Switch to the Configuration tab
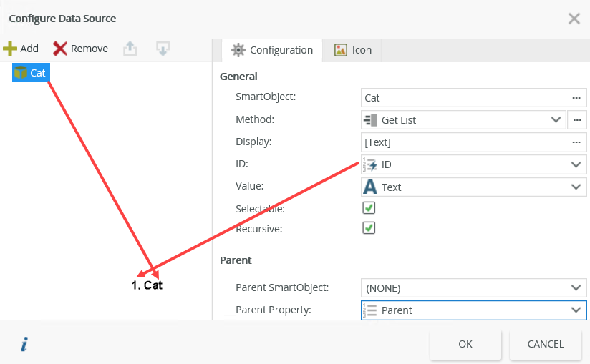This screenshot has width=590, height=364. click(272, 50)
